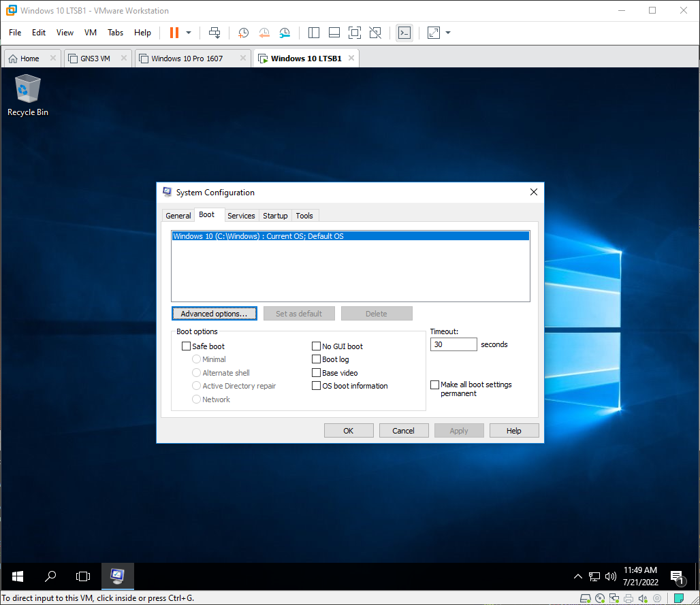Click the sound card status icon
This screenshot has width=700, height=605.
(x=643, y=598)
